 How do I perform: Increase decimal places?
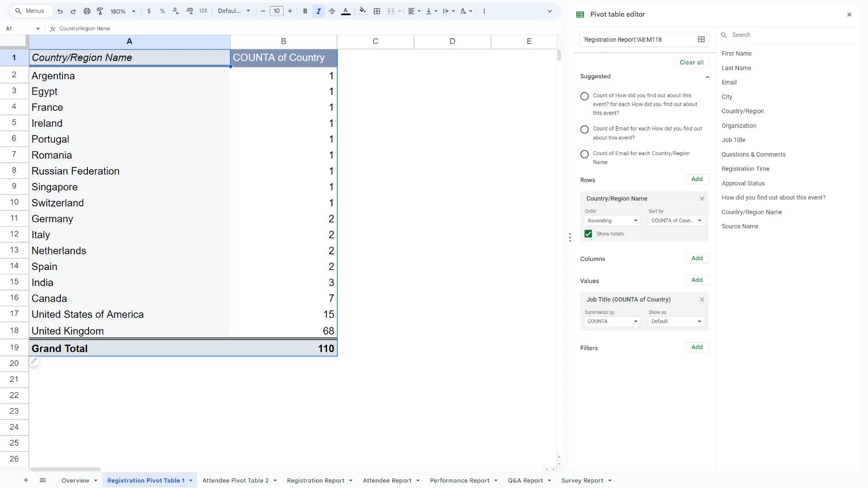pos(189,11)
